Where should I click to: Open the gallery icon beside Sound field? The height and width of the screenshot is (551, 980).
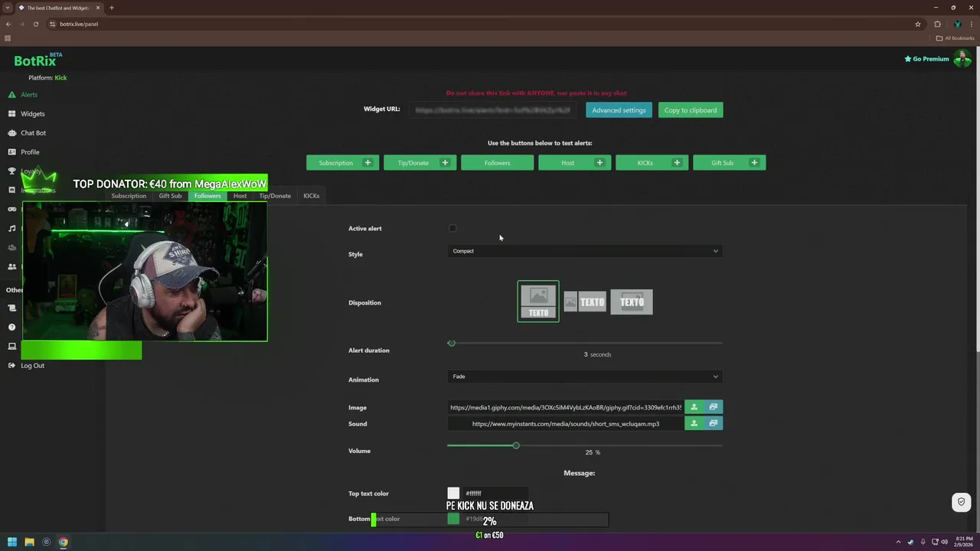714,423
